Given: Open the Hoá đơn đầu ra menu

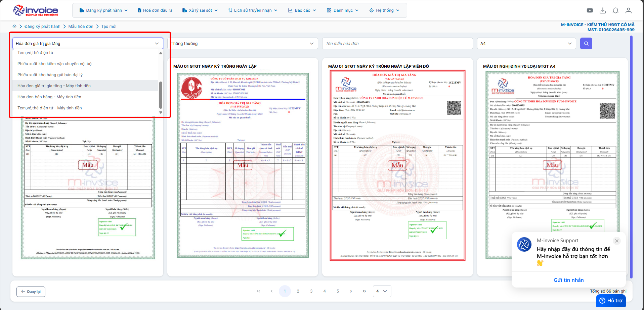Looking at the screenshot, I should [x=155, y=10].
